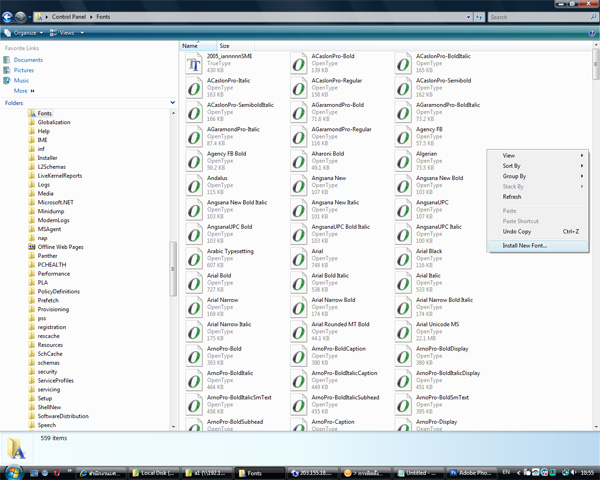Image resolution: width=600 pixels, height=480 pixels.
Task: Select the AngsanaUPC font icon
Action: 403,210
